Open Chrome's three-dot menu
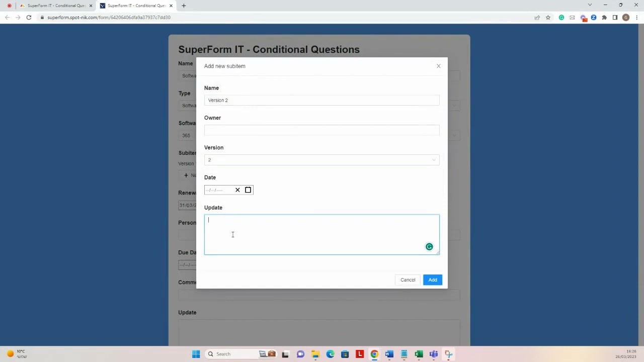This screenshot has height=362, width=644. coord(636,17)
